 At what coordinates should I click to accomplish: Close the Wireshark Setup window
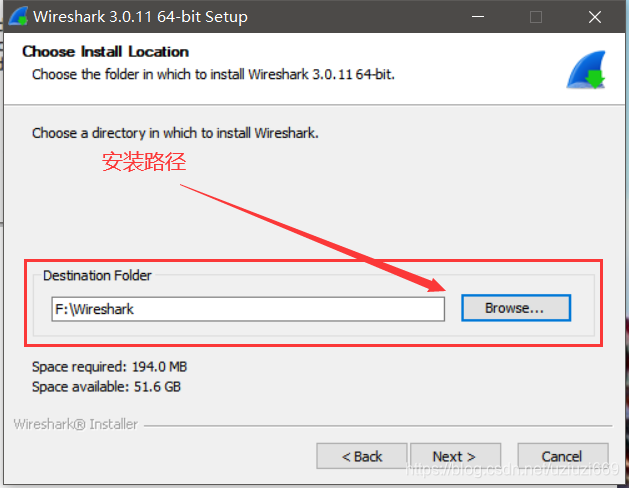595,17
